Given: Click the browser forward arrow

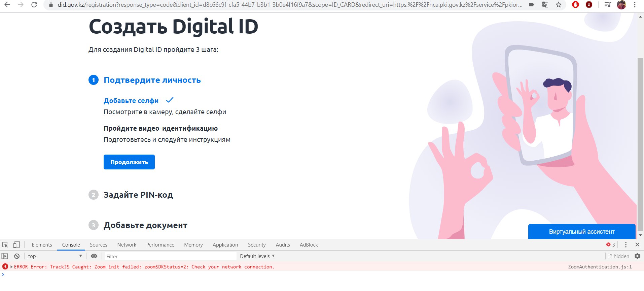Looking at the screenshot, I should tap(21, 5).
